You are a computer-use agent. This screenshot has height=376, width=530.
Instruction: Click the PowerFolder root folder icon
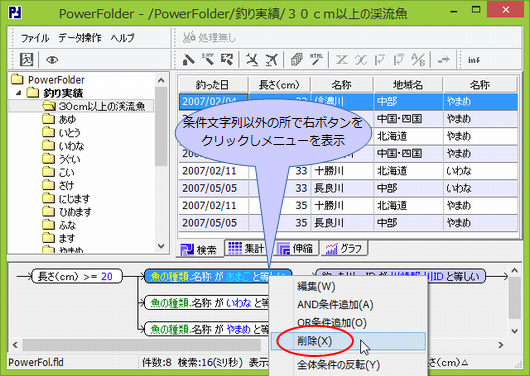pos(17,79)
